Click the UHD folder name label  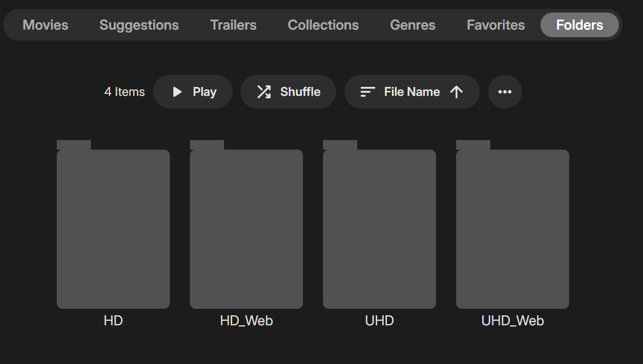(x=379, y=321)
